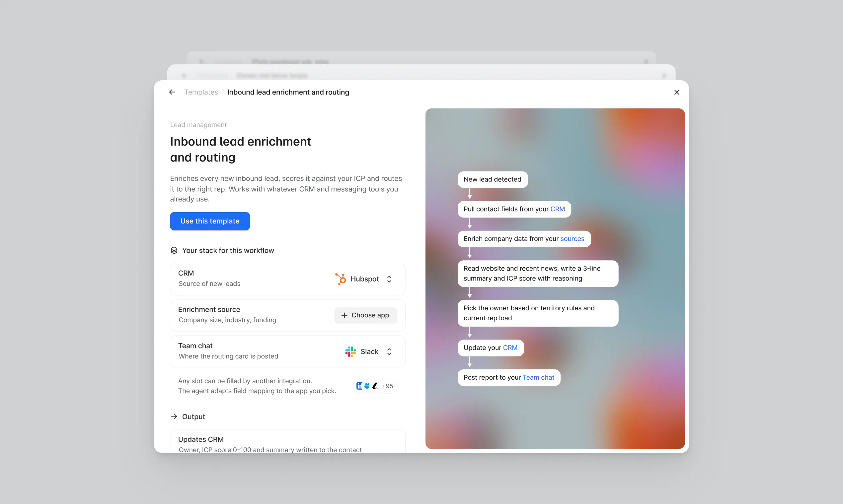Click the sources link in Enrich step
The height and width of the screenshot is (504, 843).
[x=572, y=238]
